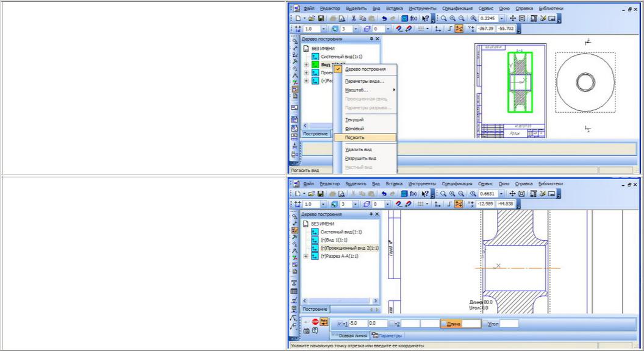Click the Длина field in the lower property bar

click(x=471, y=324)
